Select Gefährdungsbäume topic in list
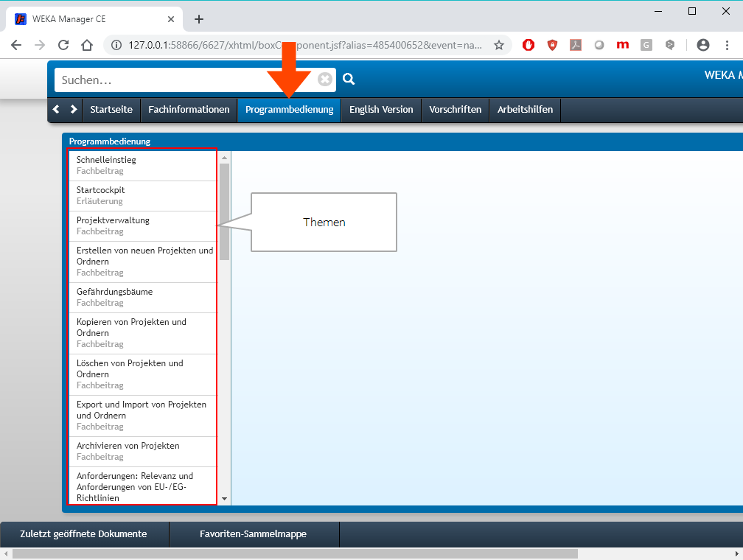Screen dimensions: 743x560 [x=114, y=292]
